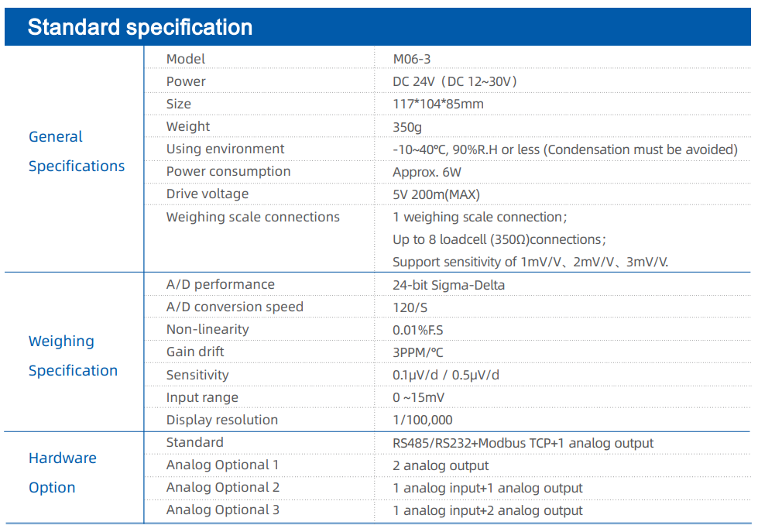
Task: Select the Non-linearity 0.01%F.S value
Action: pyautogui.click(x=417, y=330)
